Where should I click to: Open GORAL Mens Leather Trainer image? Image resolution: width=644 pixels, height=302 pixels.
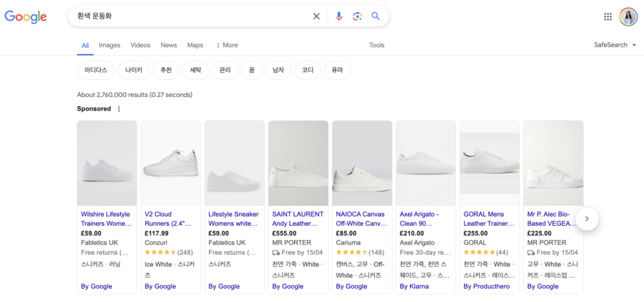[489, 163]
